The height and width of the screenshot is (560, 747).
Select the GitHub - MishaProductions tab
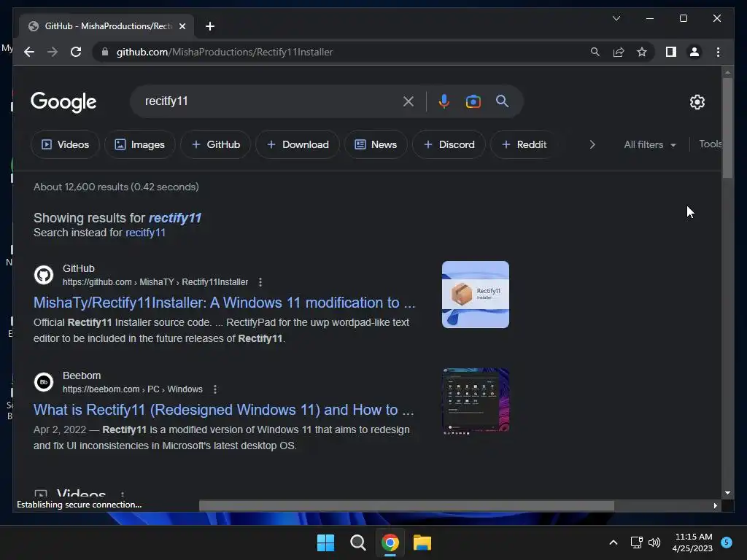click(107, 26)
